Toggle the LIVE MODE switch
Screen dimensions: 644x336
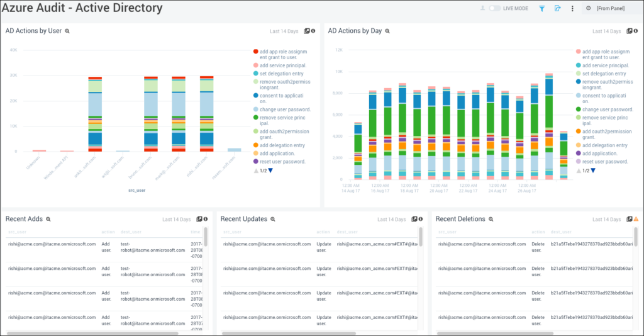coord(495,8)
